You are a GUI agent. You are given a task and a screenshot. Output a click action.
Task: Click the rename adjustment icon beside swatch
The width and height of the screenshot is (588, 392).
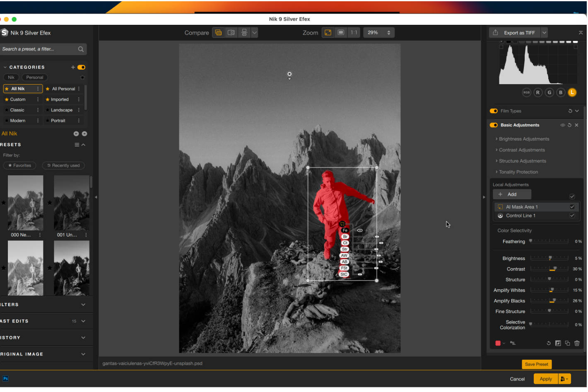pyautogui.click(x=513, y=344)
